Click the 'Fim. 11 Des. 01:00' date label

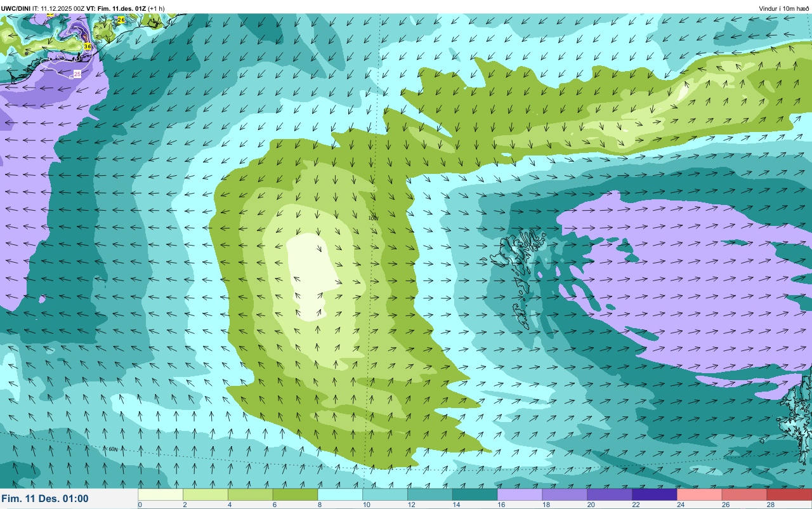45,499
